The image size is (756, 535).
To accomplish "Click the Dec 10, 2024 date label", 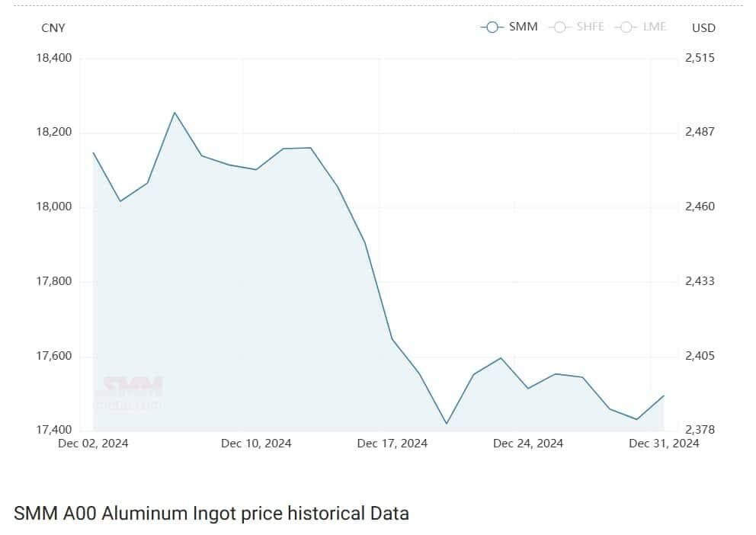I will click(x=256, y=444).
